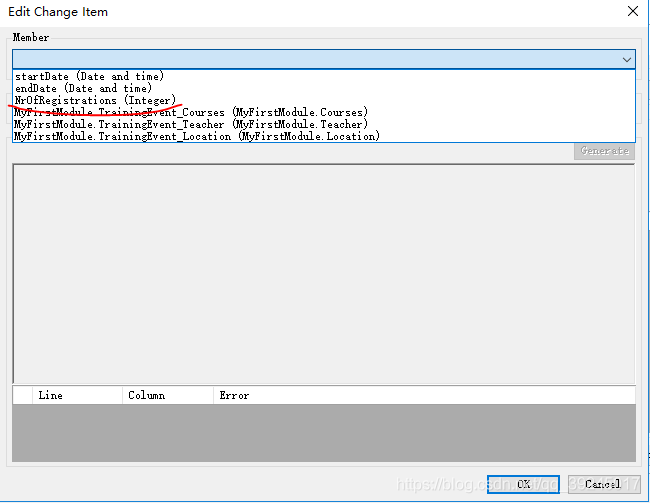Screen dimensions: 650x503
Task: Select startDate (Date and time) option
Action: pyautogui.click(x=90, y=76)
